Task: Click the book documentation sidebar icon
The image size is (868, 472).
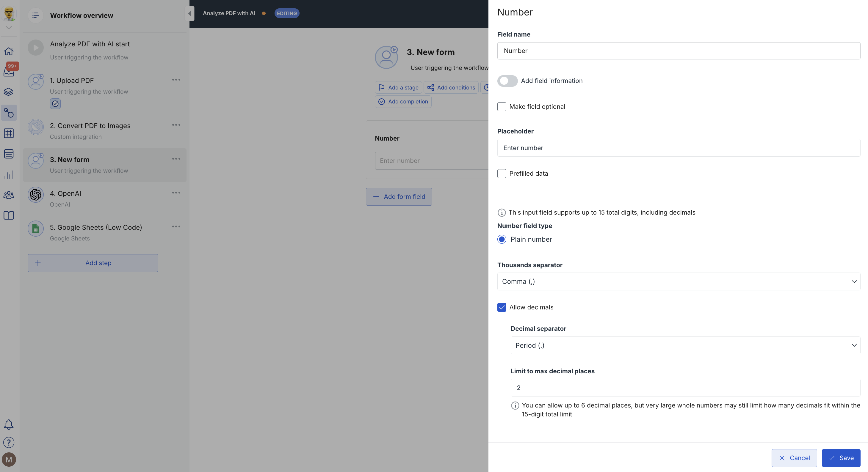Action: click(9, 215)
